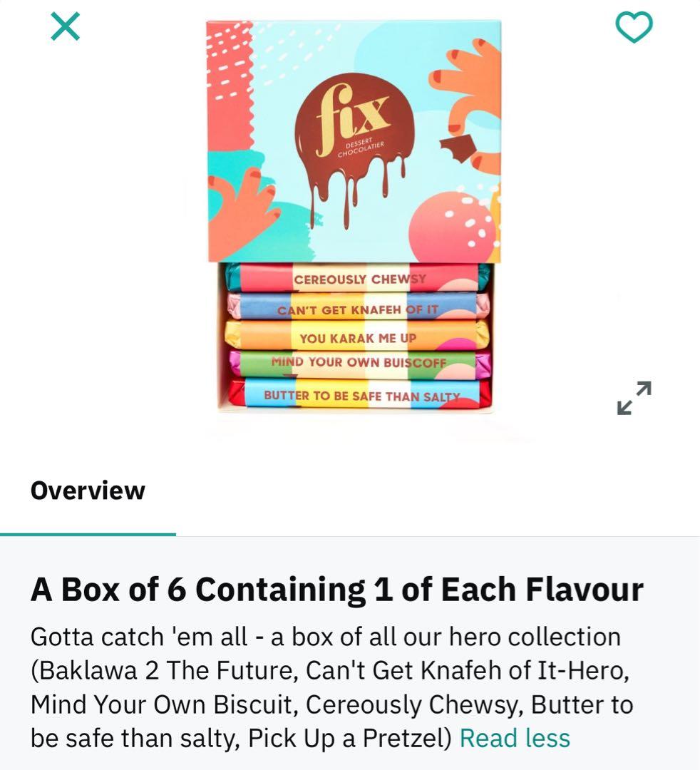Viewport: 700px width, 770px height.
Task: Expand the product image to fullscreen
Action: 634,398
